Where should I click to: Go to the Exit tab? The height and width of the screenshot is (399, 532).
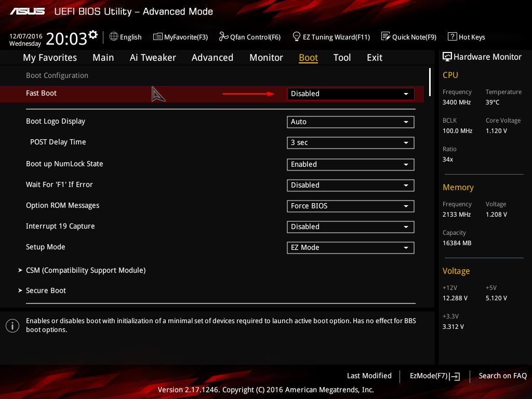click(x=375, y=58)
